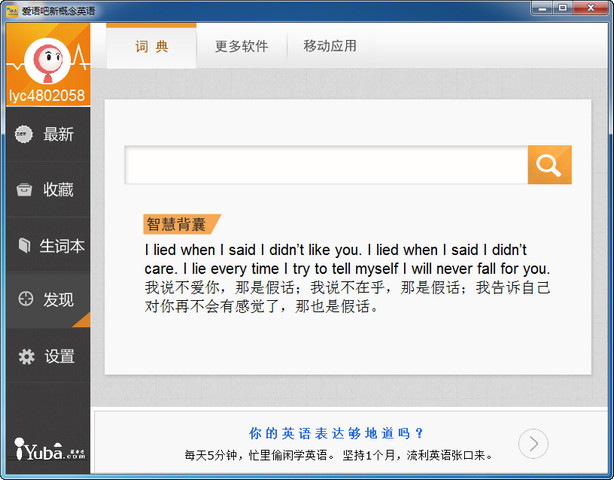Click the 收藏 box icon
The width and height of the screenshot is (614, 480).
pos(24,190)
